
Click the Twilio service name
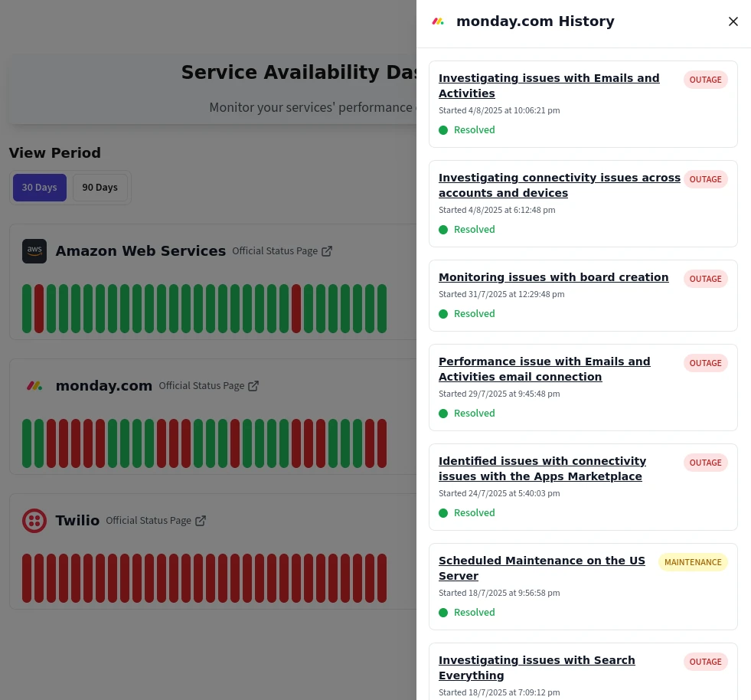pyautogui.click(x=77, y=520)
